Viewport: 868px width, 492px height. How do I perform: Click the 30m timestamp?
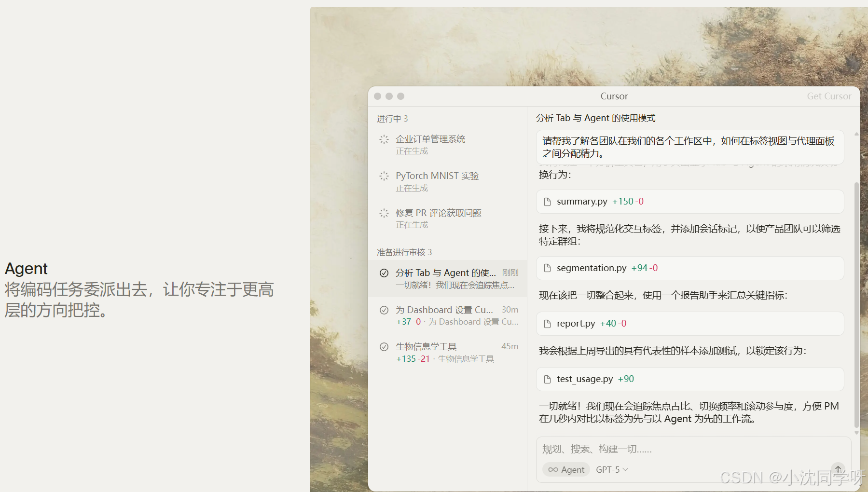point(510,310)
